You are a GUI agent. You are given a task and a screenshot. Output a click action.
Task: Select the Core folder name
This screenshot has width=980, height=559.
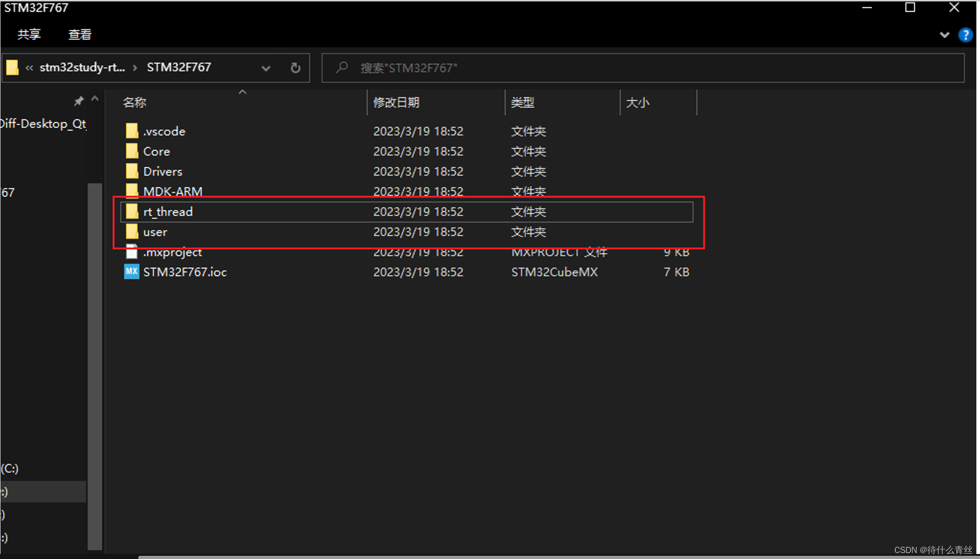pyautogui.click(x=156, y=151)
